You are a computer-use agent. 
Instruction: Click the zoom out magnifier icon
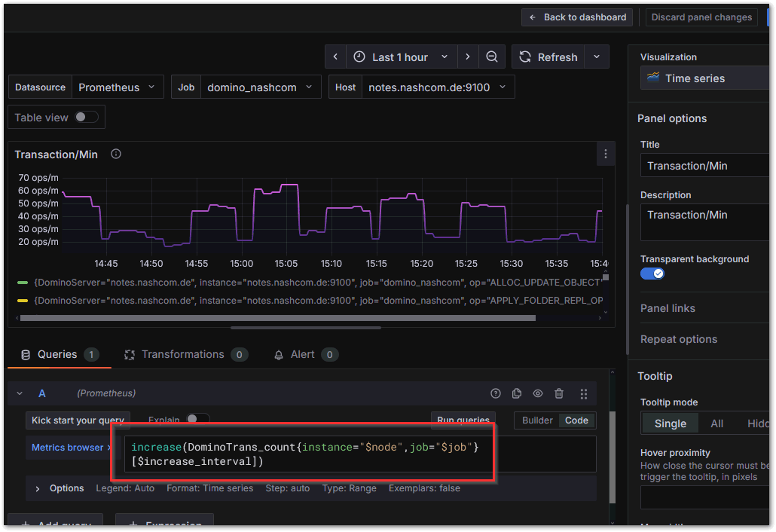(x=493, y=57)
